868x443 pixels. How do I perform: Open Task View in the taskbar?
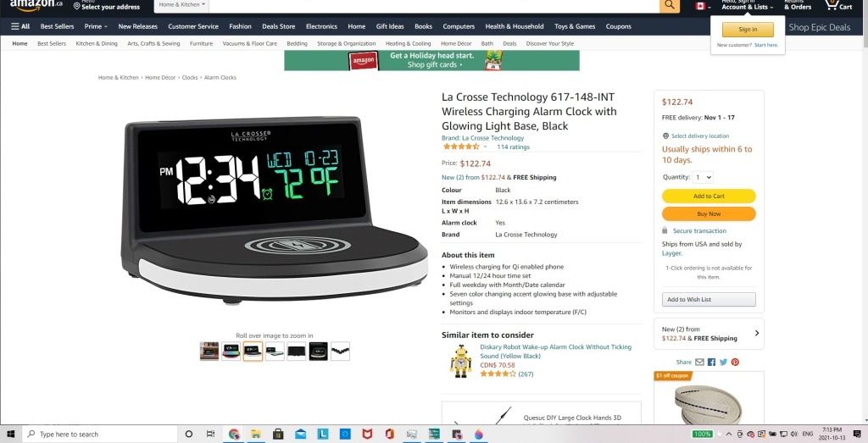[210, 435]
